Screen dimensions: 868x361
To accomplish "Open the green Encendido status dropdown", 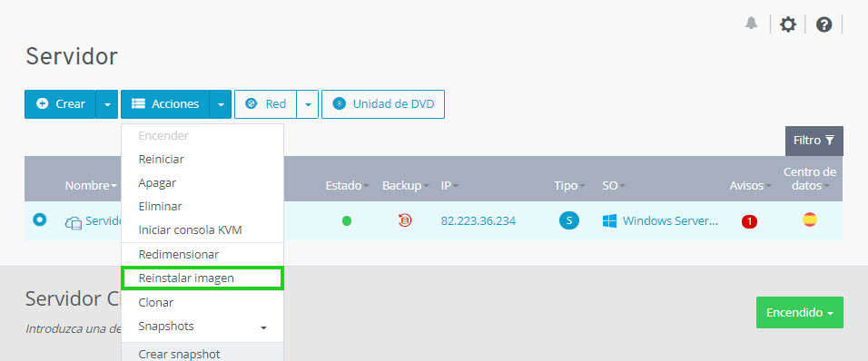I will (x=799, y=312).
